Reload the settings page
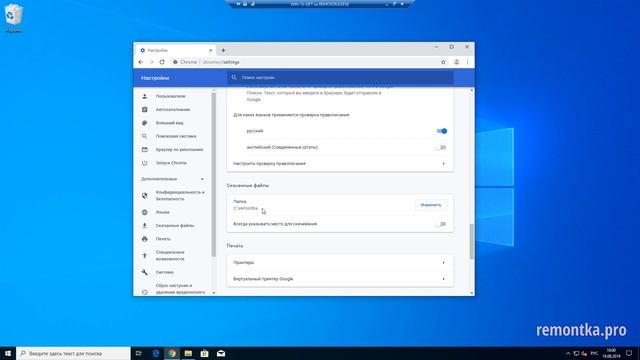The height and width of the screenshot is (360, 640). click(x=162, y=62)
